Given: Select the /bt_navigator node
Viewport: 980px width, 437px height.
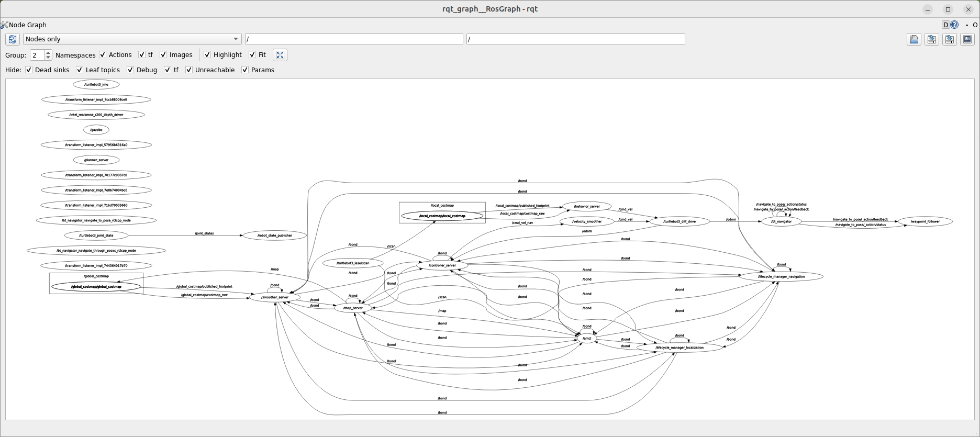Looking at the screenshot, I should point(782,221).
